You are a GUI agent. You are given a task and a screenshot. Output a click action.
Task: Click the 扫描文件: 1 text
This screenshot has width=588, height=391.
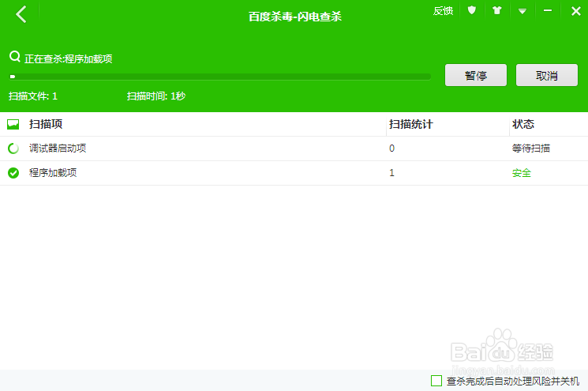click(x=33, y=96)
